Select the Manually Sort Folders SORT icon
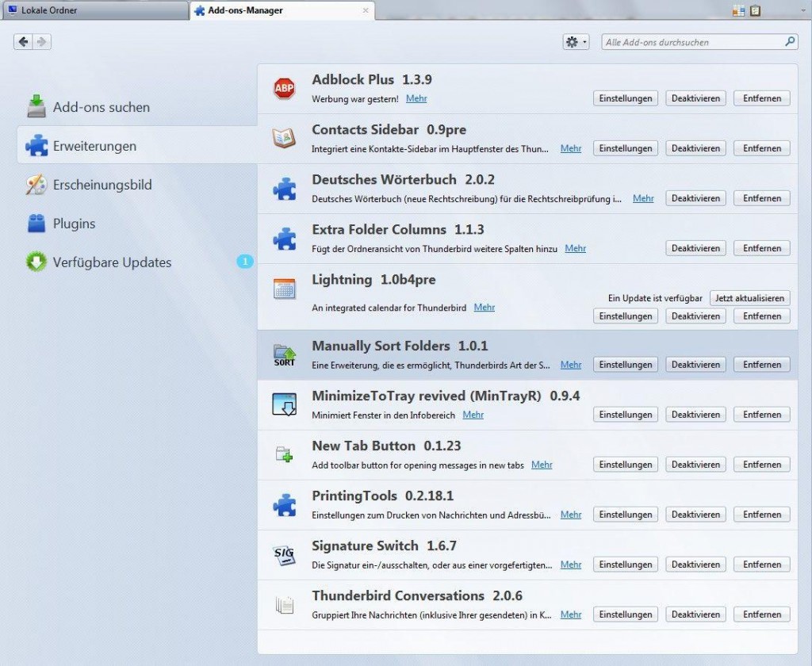Image resolution: width=812 pixels, height=666 pixels. click(x=284, y=354)
